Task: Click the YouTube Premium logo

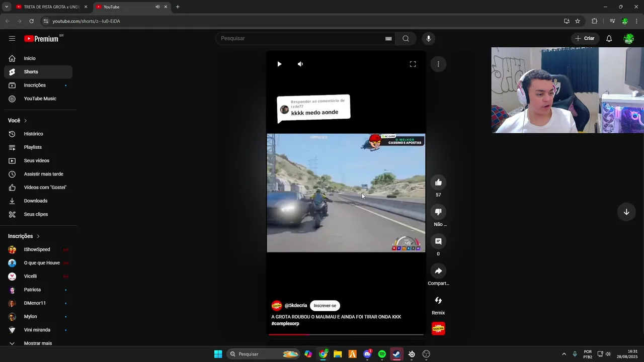Action: pos(42,39)
